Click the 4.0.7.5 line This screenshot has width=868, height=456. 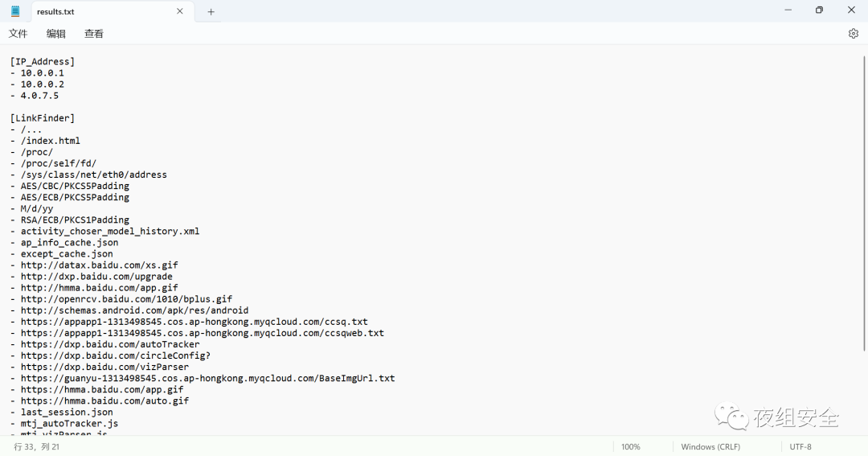click(x=35, y=95)
